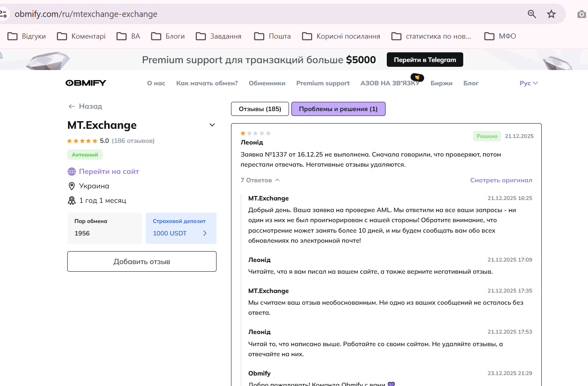Click Перейти в Telegram button
588x386 pixels.
[425, 60]
